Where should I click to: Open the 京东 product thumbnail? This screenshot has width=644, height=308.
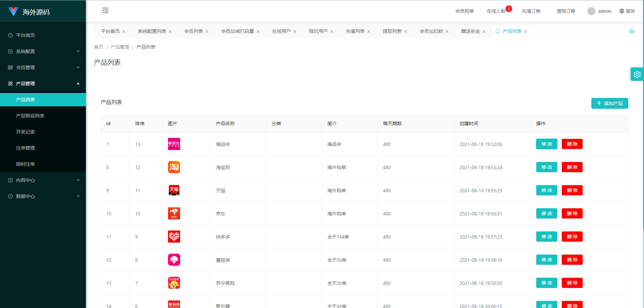tap(174, 213)
